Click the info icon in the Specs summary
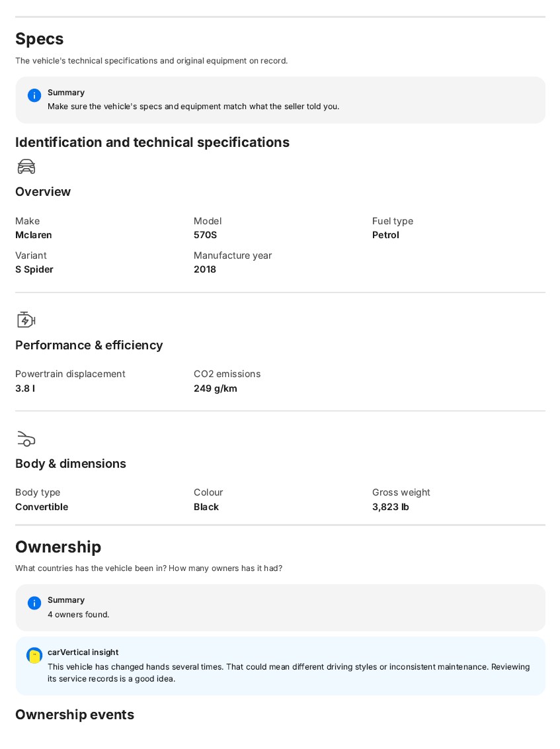Viewport: 560px width, 749px height. tap(34, 95)
